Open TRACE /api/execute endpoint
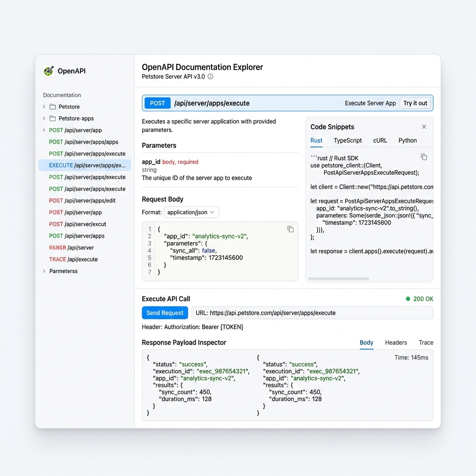Screen dimensions: 476x476 pyautogui.click(x=73, y=259)
